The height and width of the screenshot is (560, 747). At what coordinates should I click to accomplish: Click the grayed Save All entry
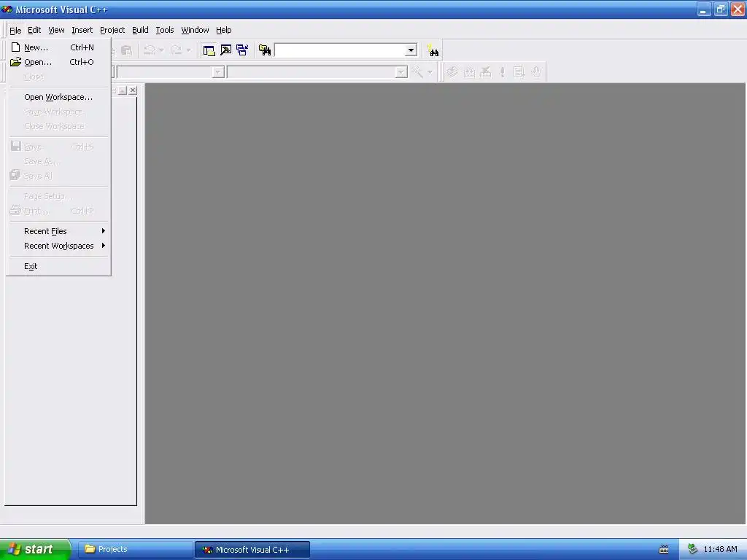click(58, 176)
